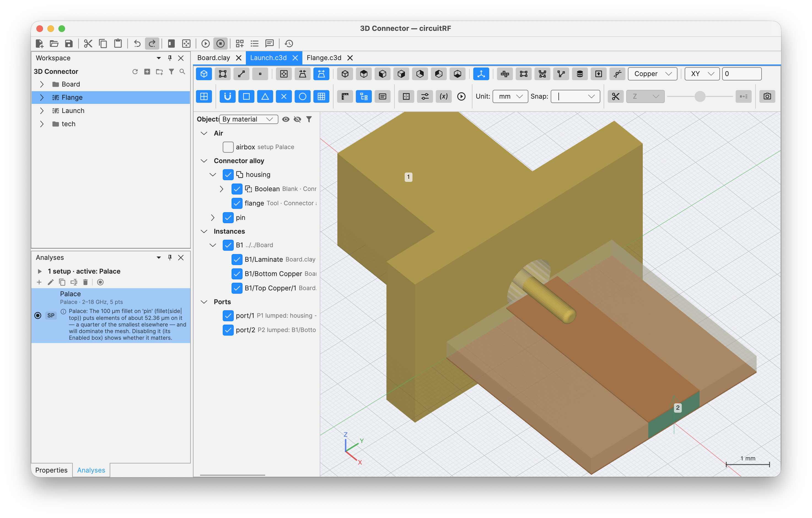Save the project with the disk icon

(69, 44)
